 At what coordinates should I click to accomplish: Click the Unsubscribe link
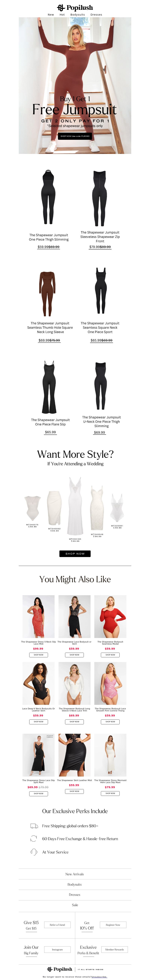(100, 977)
